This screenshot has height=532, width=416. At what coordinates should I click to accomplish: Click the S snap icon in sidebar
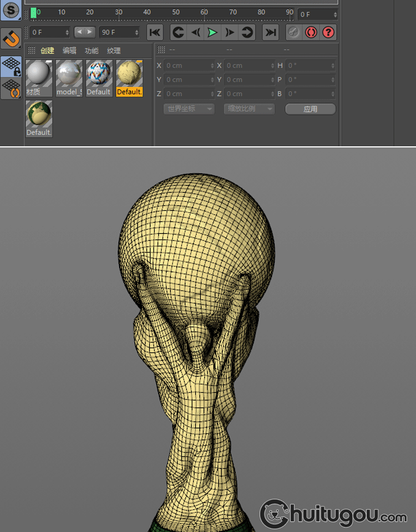click(x=12, y=9)
